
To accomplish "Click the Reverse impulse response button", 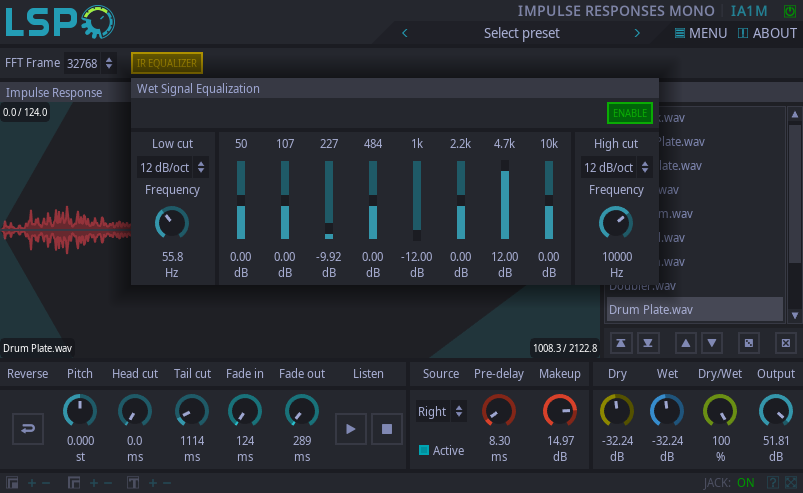I will click(x=27, y=429).
